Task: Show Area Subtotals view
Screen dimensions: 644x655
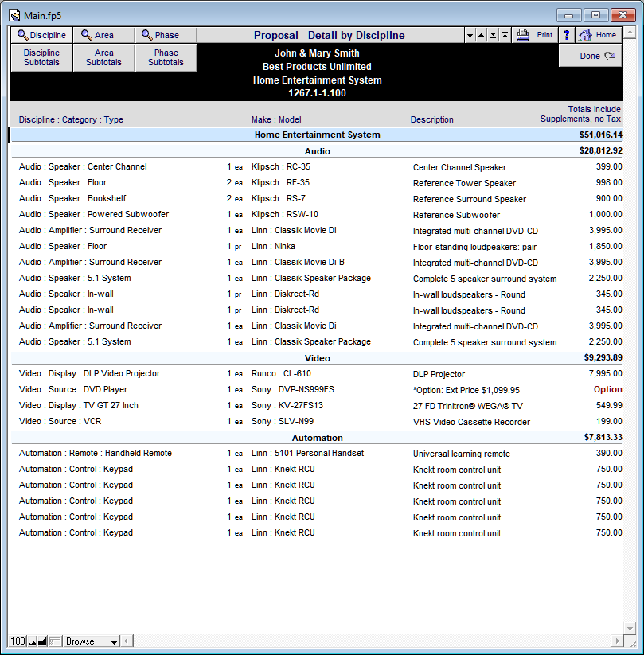Action: 103,57
